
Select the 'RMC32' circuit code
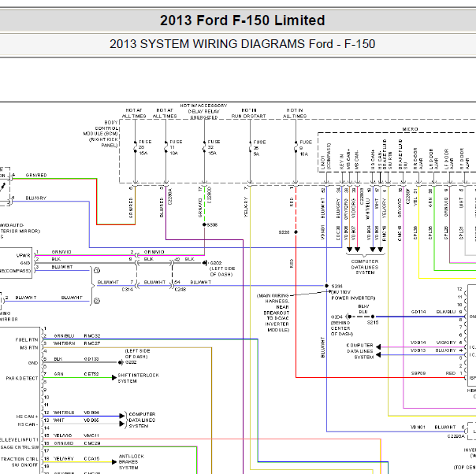[92, 335]
